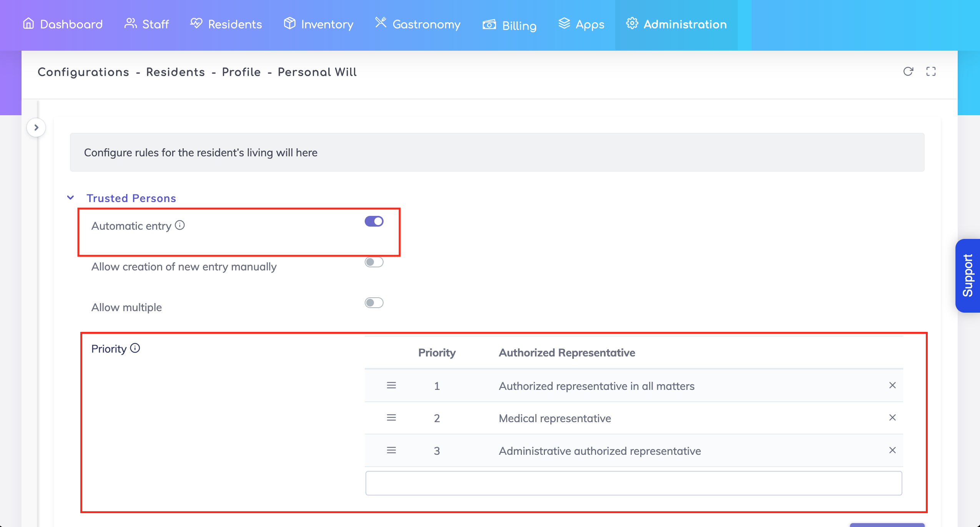Viewport: 980px width, 527px height.
Task: Open authorized representative selection field
Action: [633, 483]
